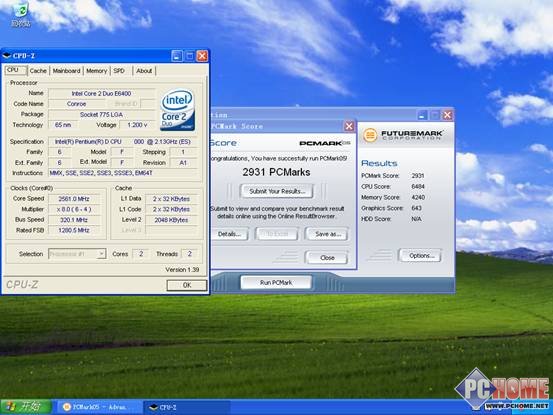The image size is (553, 415).
Task: Click the Voltage value '1.200 v'
Action: pyautogui.click(x=138, y=125)
